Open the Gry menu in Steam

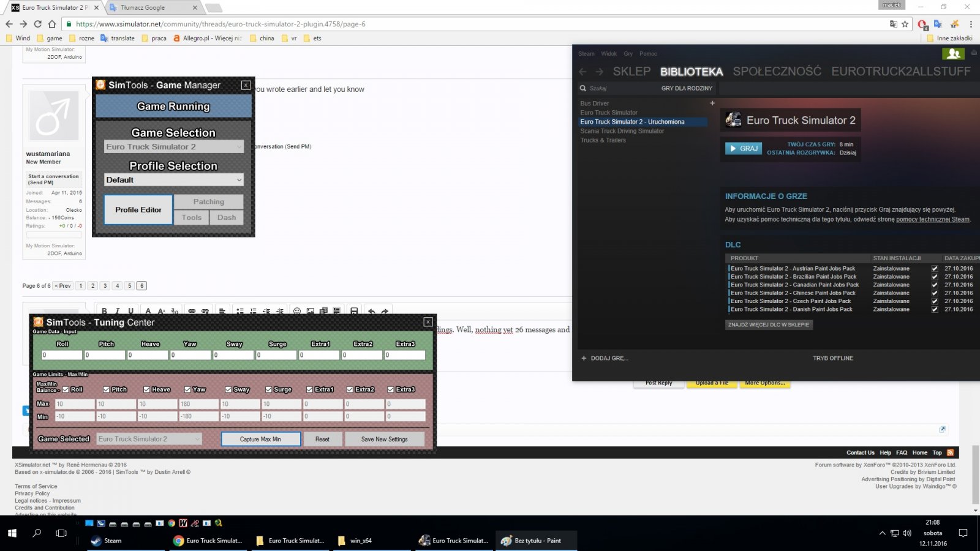coord(628,54)
